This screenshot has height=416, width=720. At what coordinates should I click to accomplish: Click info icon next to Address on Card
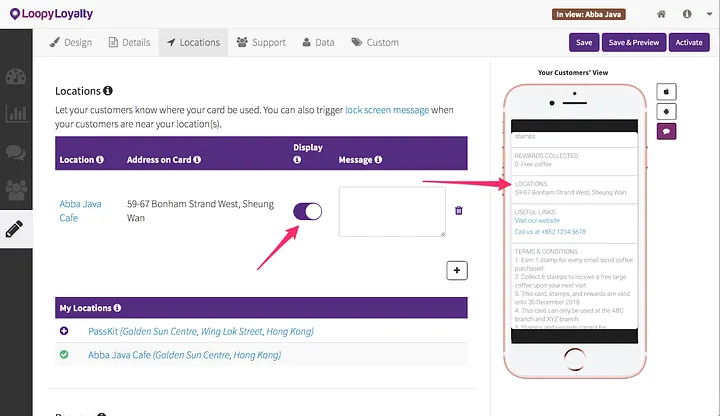point(197,159)
